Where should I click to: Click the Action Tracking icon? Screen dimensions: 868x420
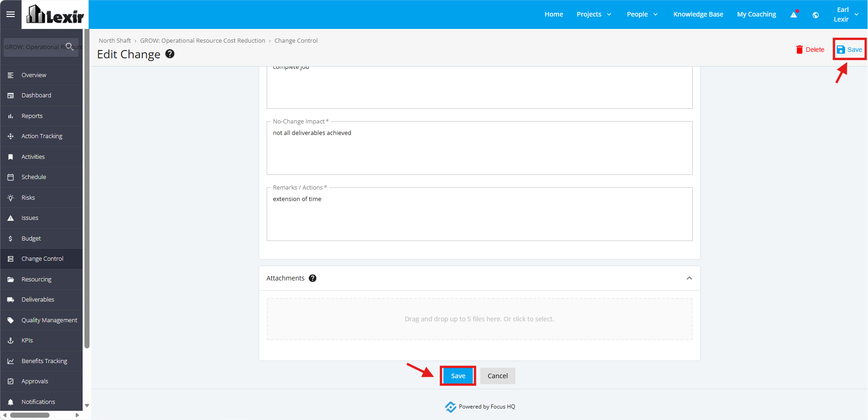11,136
